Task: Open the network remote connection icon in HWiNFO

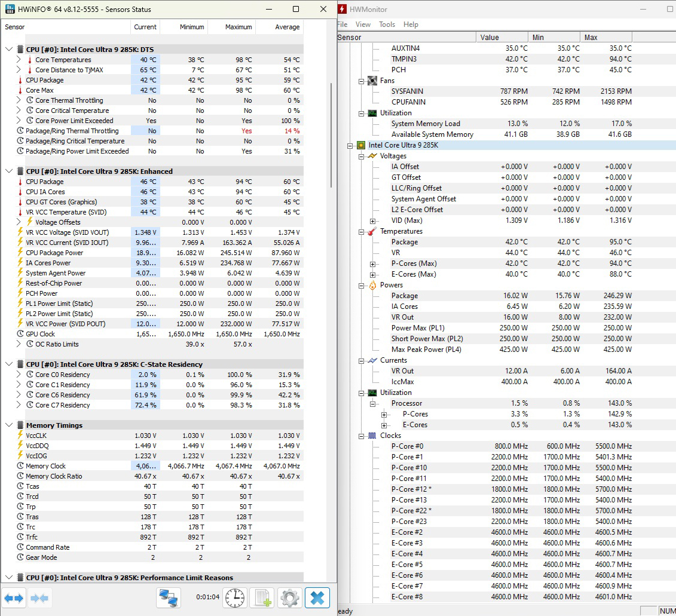Action: point(169,598)
